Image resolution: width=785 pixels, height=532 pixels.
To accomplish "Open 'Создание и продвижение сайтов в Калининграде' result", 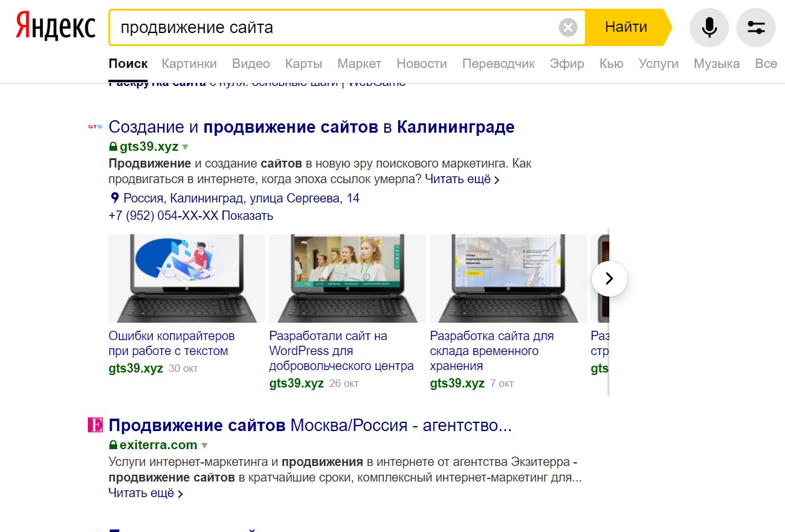I will pos(312,127).
